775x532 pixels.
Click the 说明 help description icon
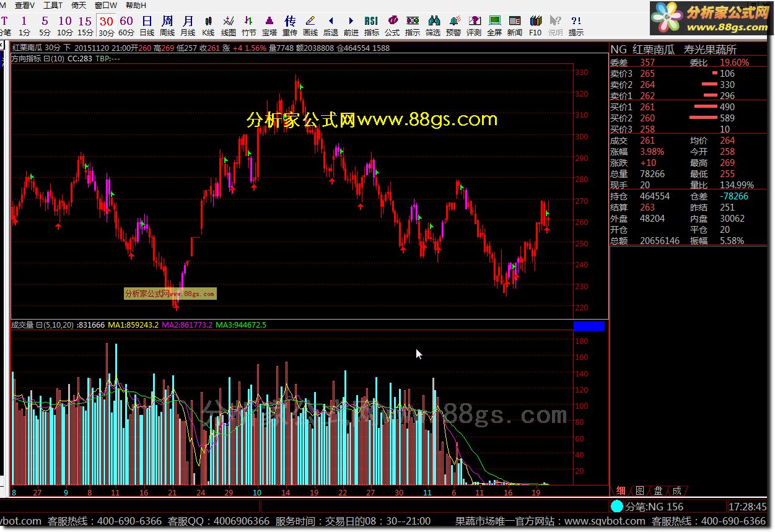pos(556,26)
